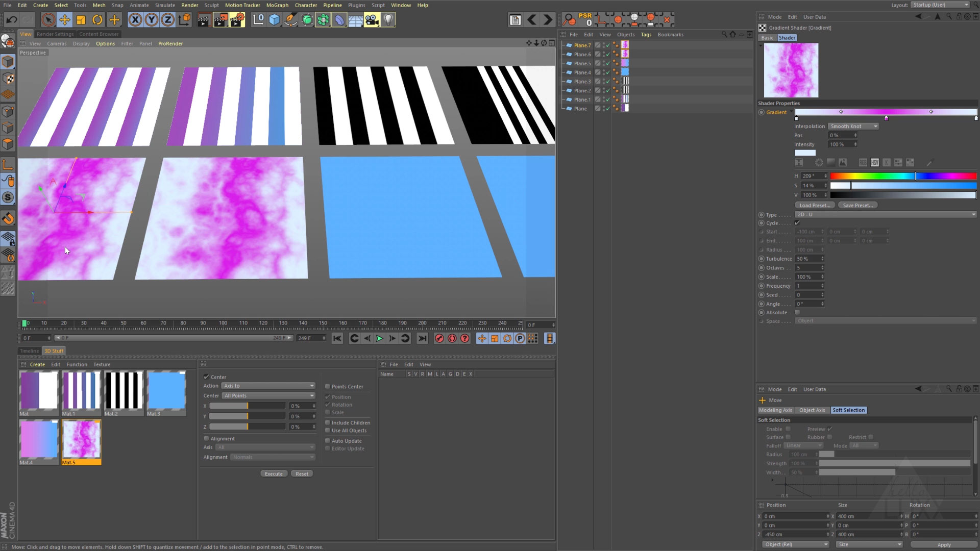This screenshot has height=551, width=980.
Task: Open the MoGraph menu
Action: (277, 5)
